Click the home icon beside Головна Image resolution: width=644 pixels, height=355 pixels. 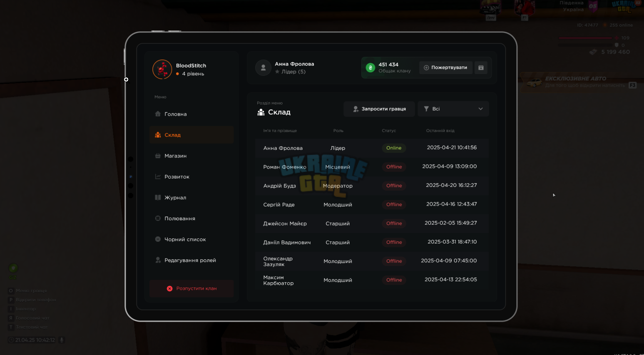coord(158,114)
